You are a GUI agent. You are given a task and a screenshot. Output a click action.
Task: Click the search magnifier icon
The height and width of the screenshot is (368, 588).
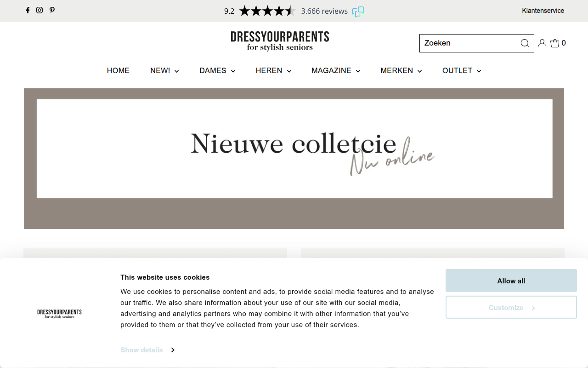tap(525, 43)
